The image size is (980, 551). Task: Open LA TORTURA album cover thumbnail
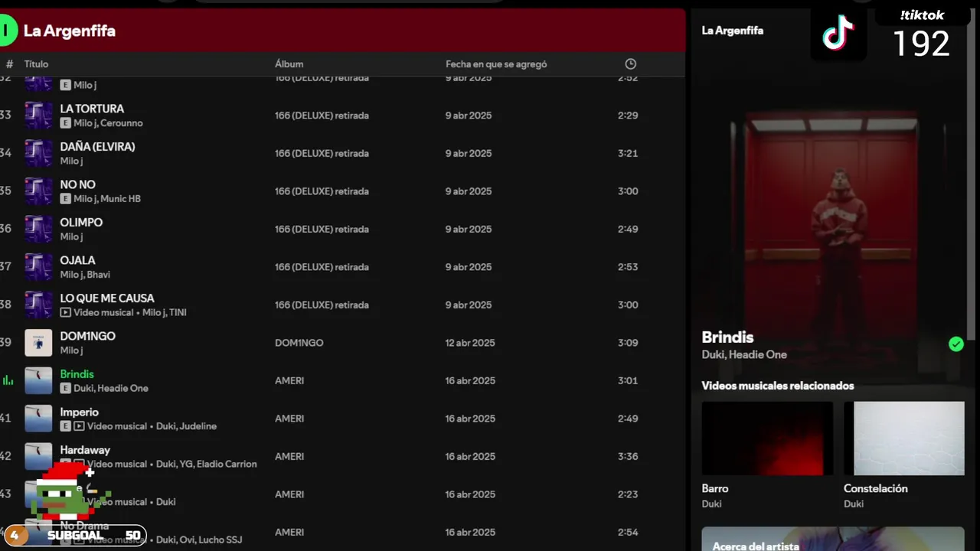coord(38,116)
